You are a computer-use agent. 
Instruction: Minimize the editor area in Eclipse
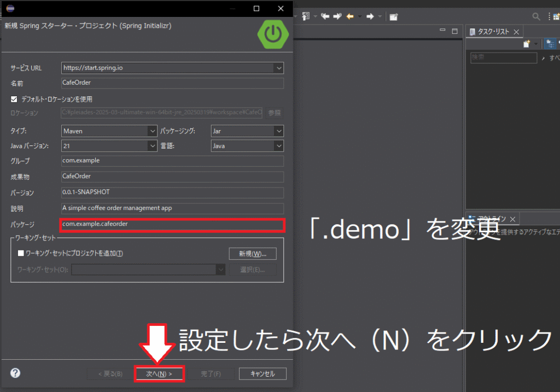click(x=442, y=30)
